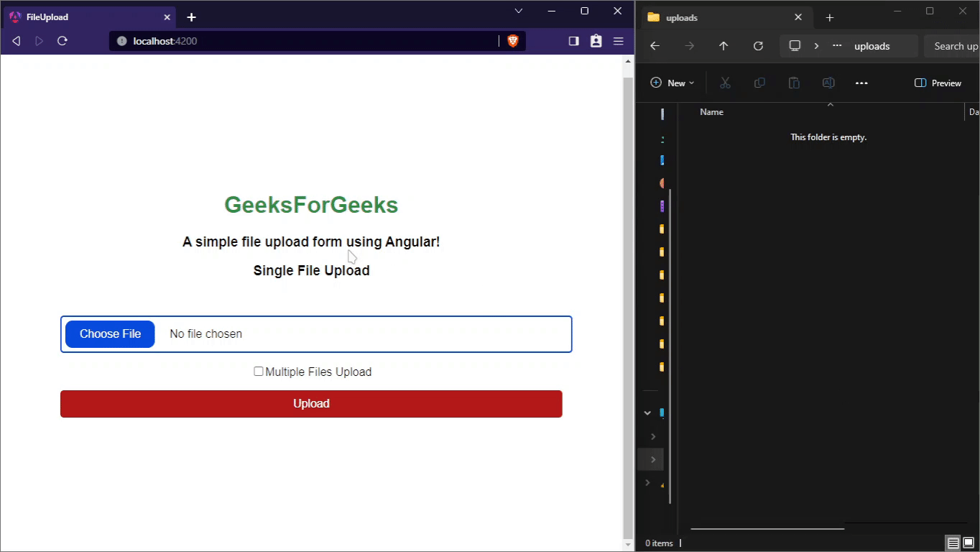Click the monitor icon in Explorer address bar
Image resolution: width=980 pixels, height=552 pixels.
coord(795,46)
